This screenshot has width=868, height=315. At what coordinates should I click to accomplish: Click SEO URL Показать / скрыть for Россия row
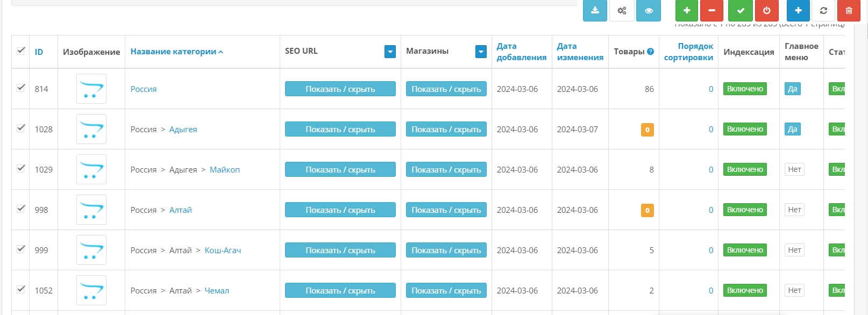(340, 89)
